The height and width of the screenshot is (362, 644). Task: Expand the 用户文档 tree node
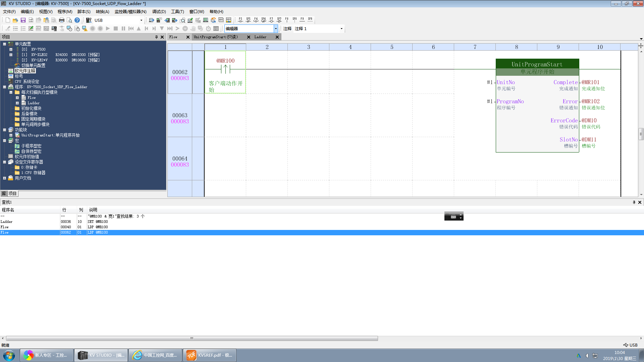(4, 178)
